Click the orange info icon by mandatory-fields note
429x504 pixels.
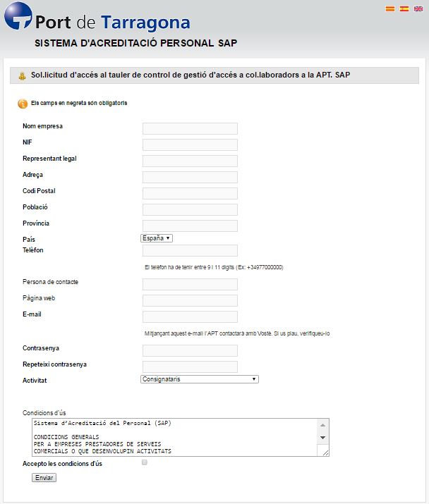23,104
